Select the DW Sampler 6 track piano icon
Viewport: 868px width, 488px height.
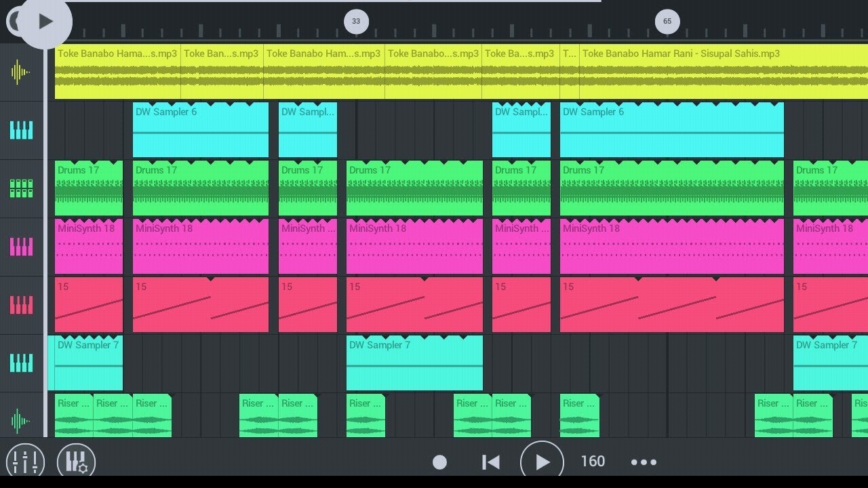21,131
